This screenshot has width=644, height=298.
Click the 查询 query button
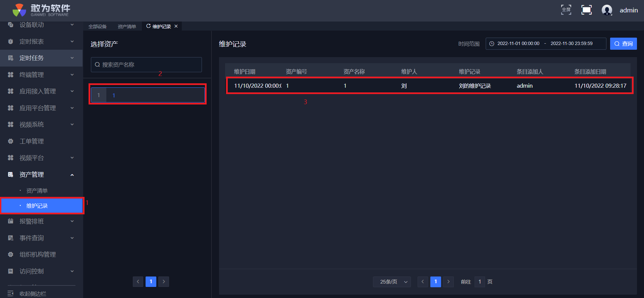tap(624, 44)
